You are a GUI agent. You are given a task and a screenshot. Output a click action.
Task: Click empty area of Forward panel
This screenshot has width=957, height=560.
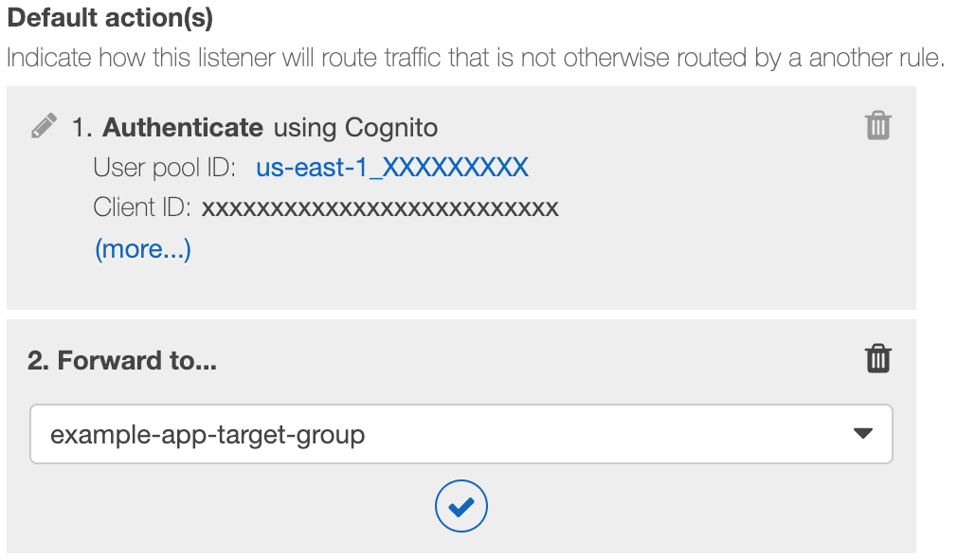pos(672,506)
